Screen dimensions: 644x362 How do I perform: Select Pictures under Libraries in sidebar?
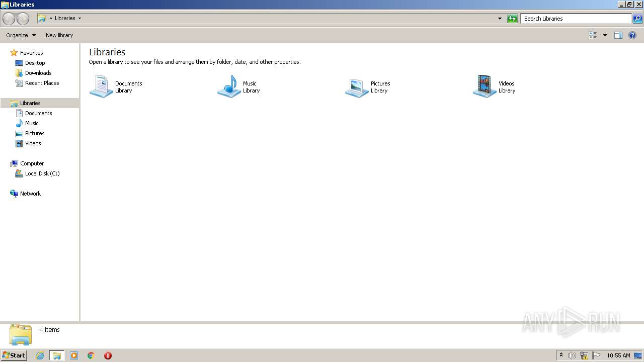click(x=35, y=133)
